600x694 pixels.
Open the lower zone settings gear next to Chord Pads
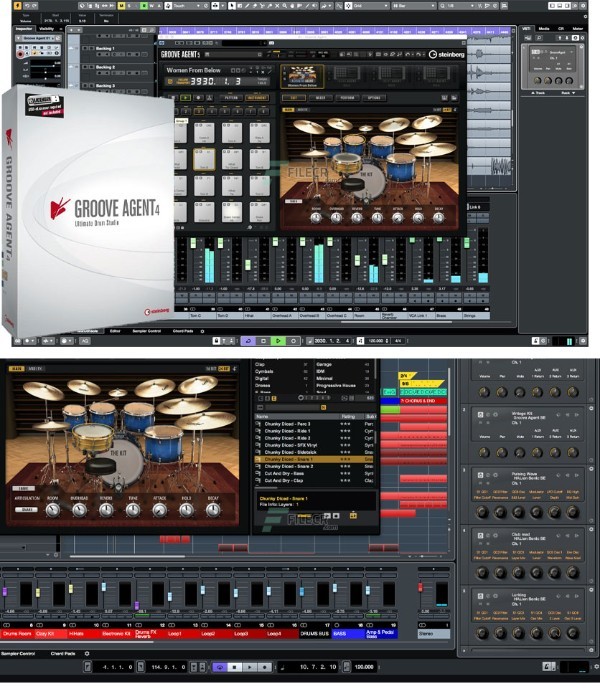(x=87, y=653)
